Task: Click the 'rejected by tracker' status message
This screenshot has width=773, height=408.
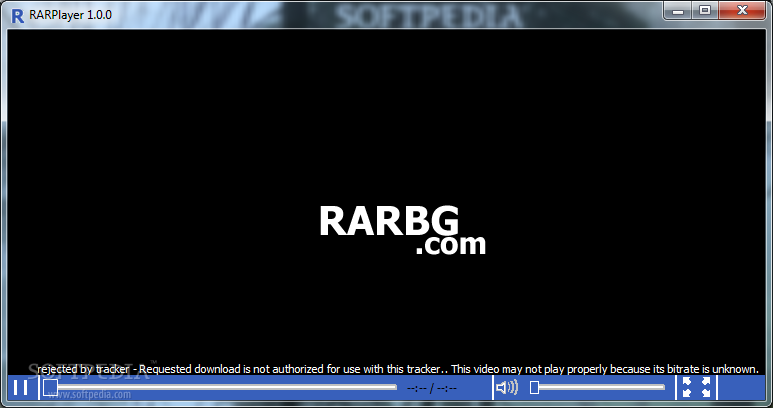Action: 398,369
